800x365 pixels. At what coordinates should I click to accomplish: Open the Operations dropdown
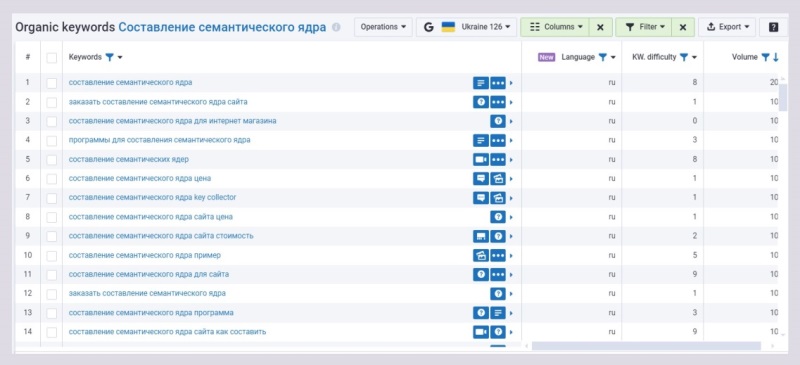[x=383, y=27]
